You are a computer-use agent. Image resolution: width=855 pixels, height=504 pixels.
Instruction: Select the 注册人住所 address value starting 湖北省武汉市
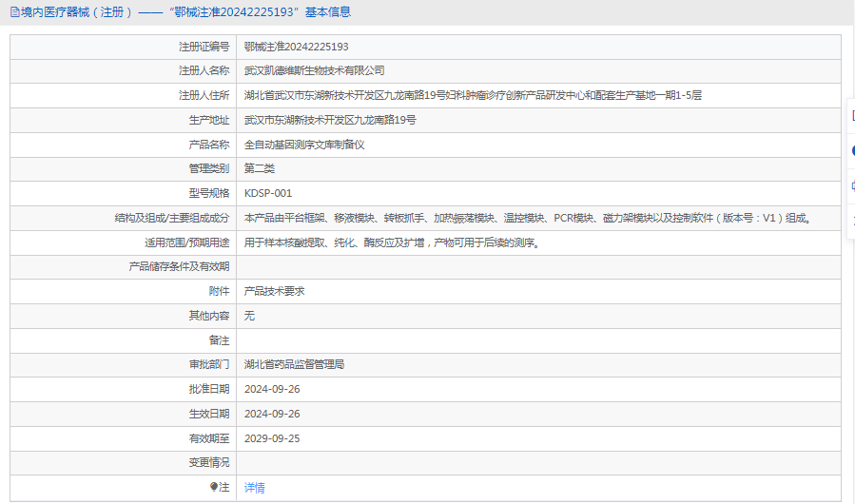pos(473,95)
